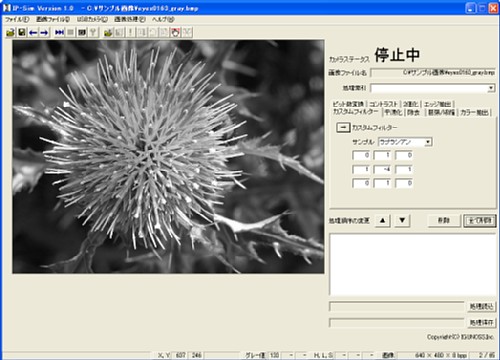The height and width of the screenshot is (360, 500).
Task: Click the 全て削除 delete-all button
Action: pyautogui.click(x=480, y=220)
